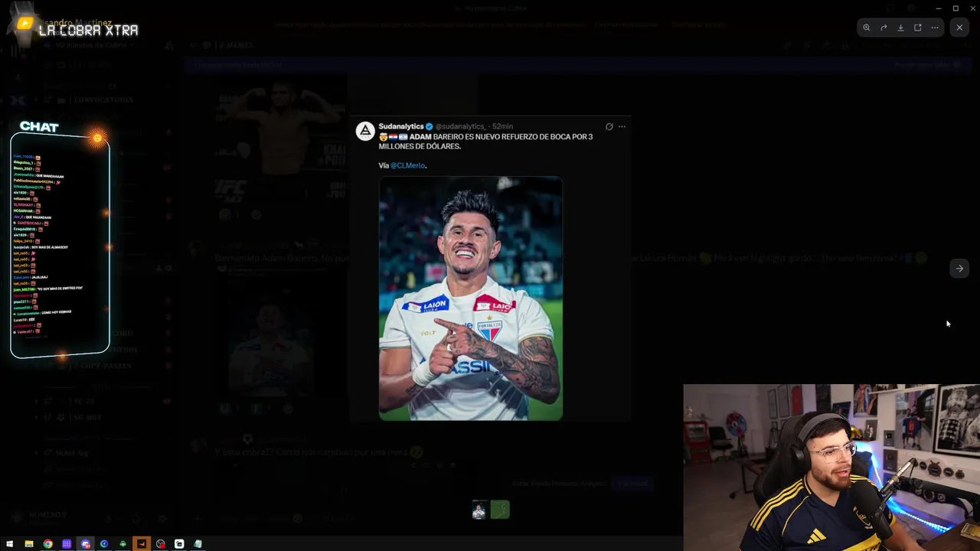The image size is (980, 551).
Task: Open the three-dot more options in viewer toolbar
Action: 935,28
